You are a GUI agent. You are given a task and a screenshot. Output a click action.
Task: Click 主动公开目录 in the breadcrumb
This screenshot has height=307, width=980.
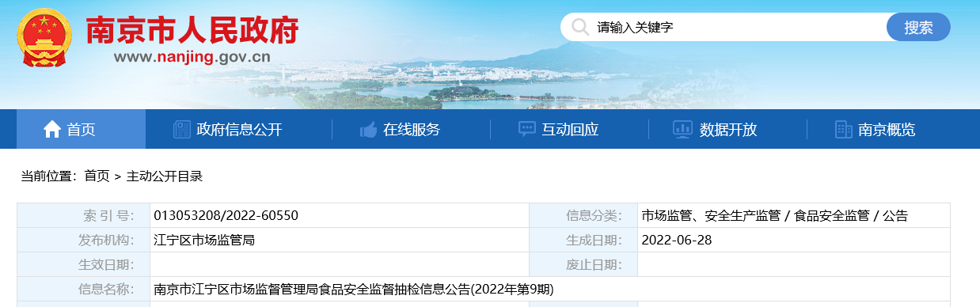tap(165, 176)
